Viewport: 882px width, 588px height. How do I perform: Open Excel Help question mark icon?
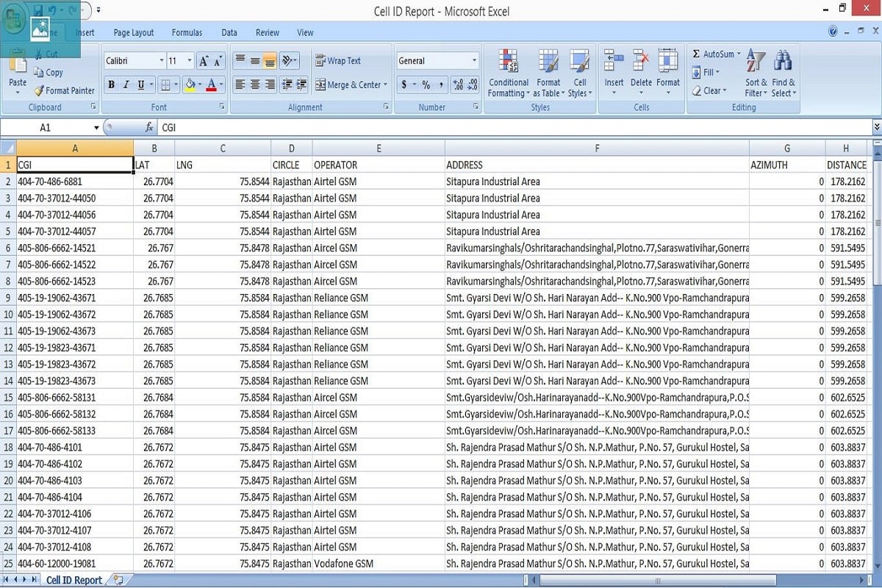pyautogui.click(x=833, y=32)
